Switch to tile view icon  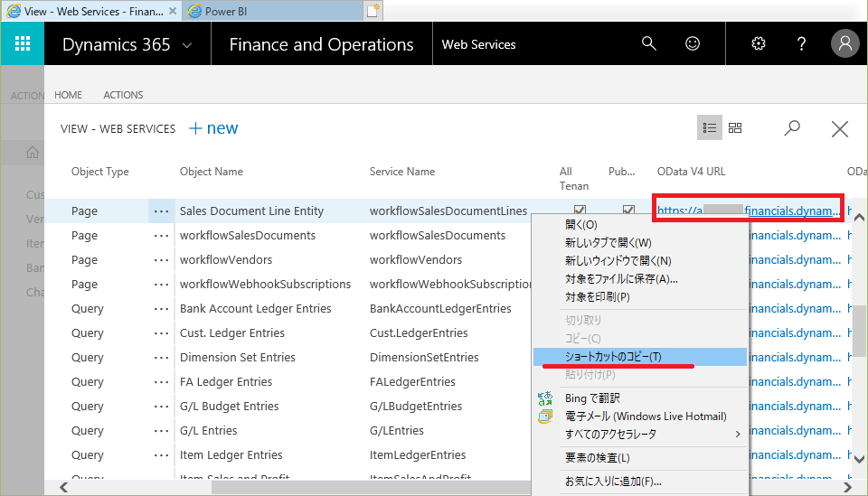coord(735,128)
